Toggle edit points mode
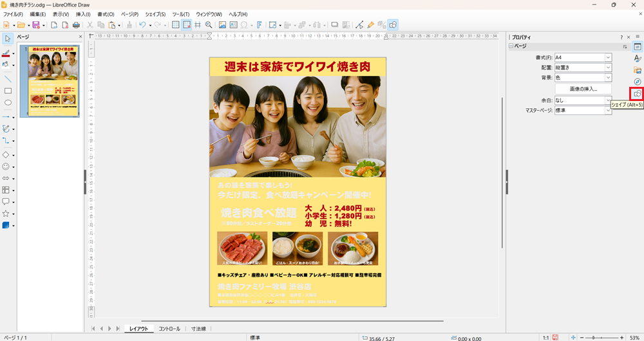Image resolution: width=644 pixels, height=341 pixels. [x=359, y=25]
